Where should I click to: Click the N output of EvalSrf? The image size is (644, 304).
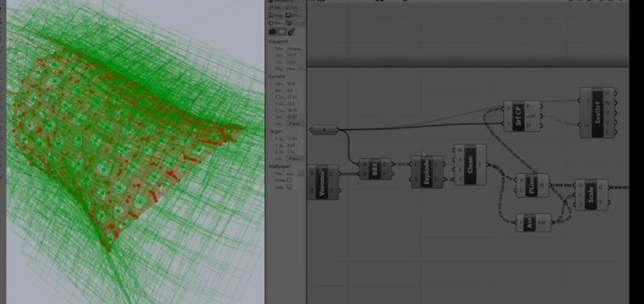[x=607, y=102]
